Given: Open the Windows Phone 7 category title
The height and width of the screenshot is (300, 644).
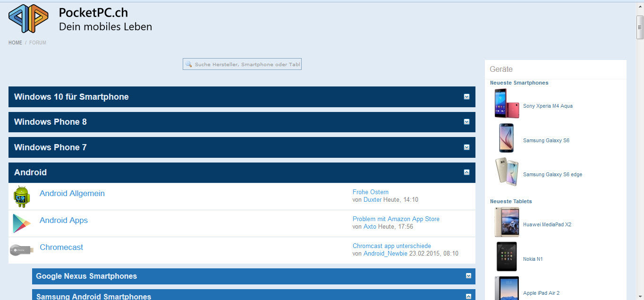Looking at the screenshot, I should [x=51, y=147].
